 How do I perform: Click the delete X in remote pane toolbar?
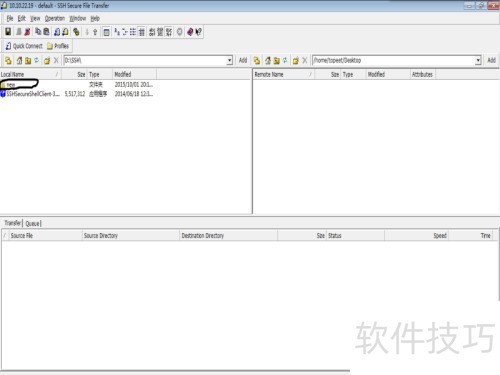tap(305, 60)
